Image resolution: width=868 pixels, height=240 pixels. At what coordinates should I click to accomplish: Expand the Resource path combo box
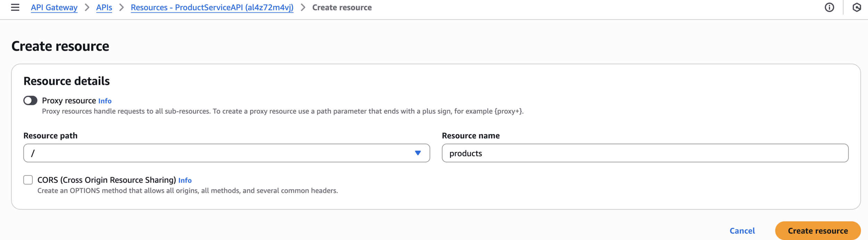coord(226,153)
